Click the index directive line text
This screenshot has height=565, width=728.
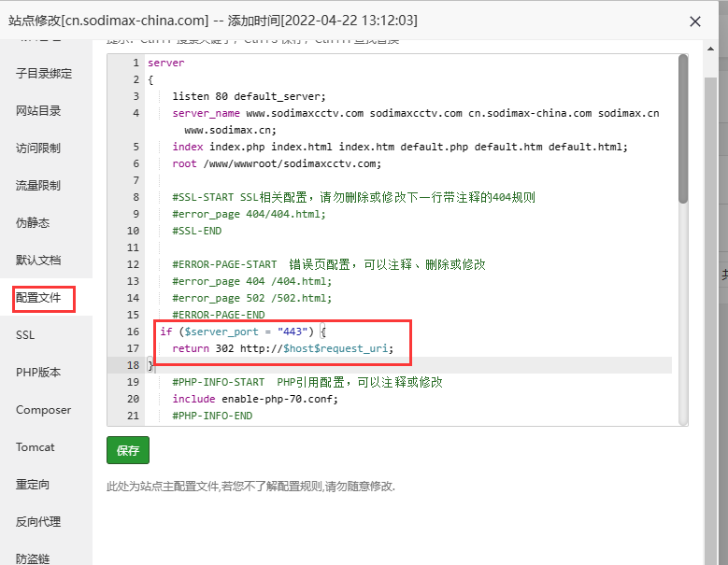pos(400,147)
